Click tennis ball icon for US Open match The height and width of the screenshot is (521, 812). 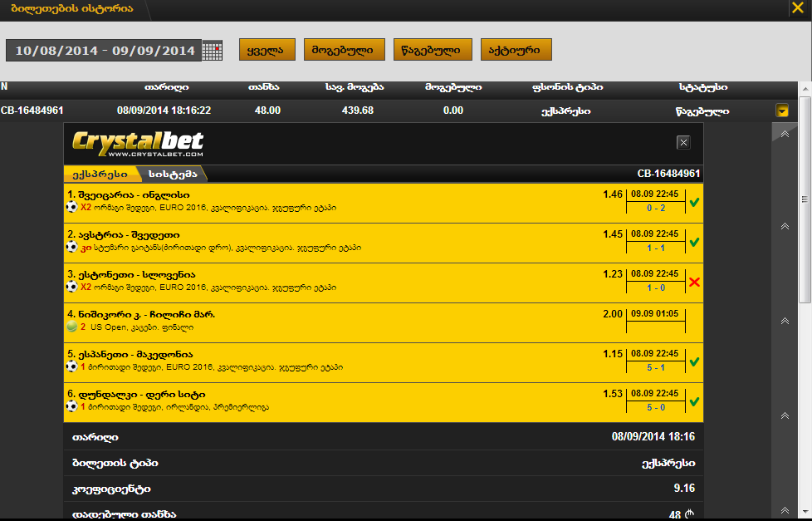[x=71, y=327]
